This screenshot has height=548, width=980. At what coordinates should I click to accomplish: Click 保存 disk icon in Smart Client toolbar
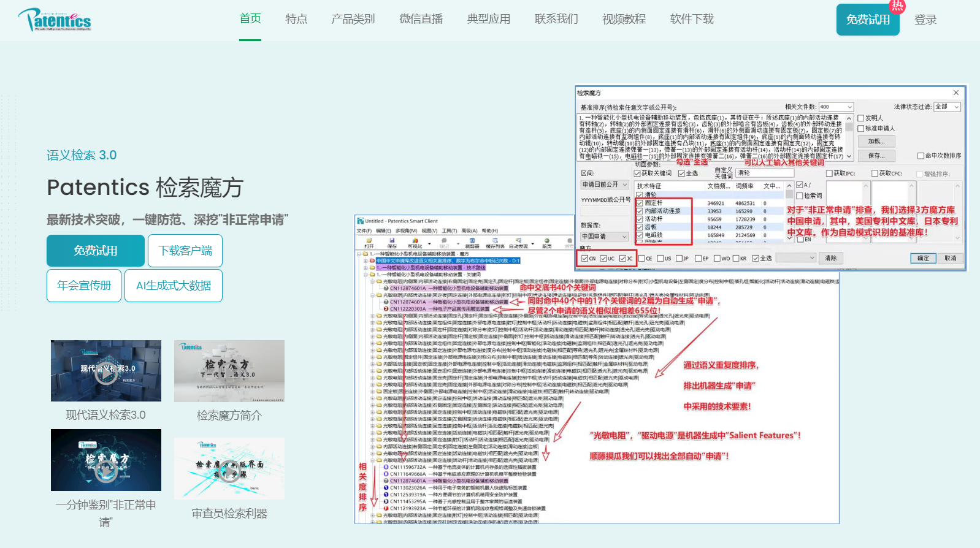click(x=392, y=241)
